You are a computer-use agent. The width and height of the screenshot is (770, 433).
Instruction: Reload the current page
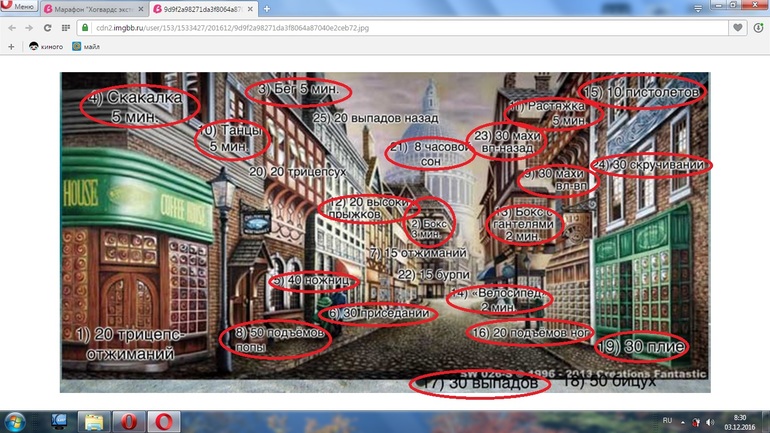click(47, 28)
